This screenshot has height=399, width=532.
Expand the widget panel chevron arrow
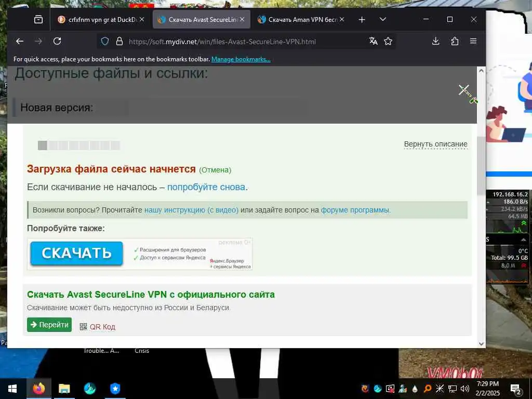pyautogui.click(x=524, y=240)
